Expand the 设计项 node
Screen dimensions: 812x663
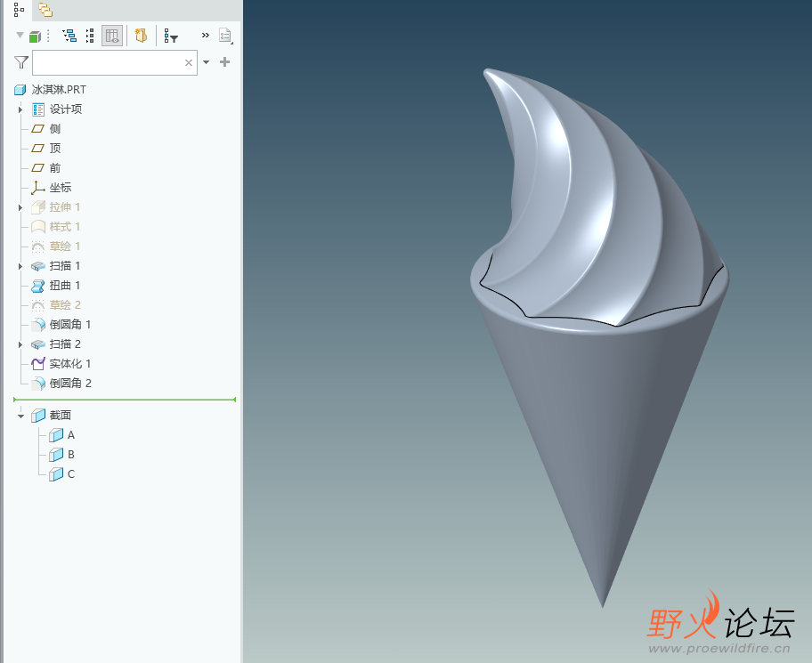pyautogui.click(x=20, y=109)
